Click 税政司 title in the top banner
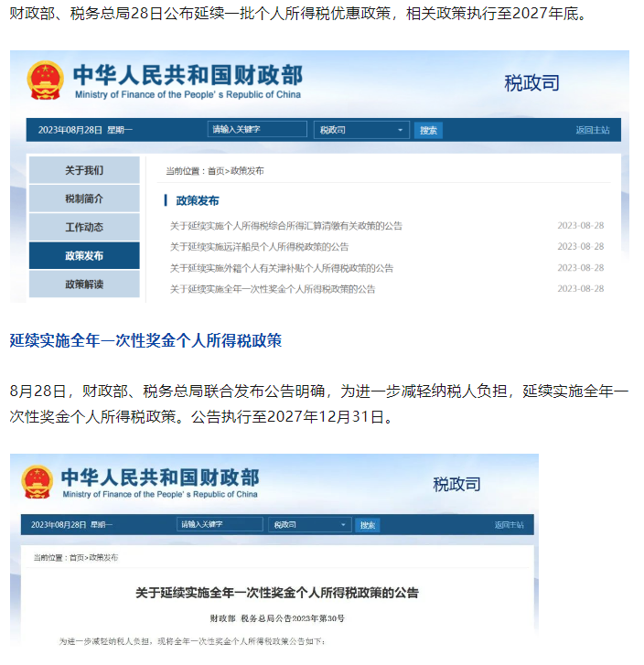The width and height of the screenshot is (644, 665). pyautogui.click(x=532, y=82)
